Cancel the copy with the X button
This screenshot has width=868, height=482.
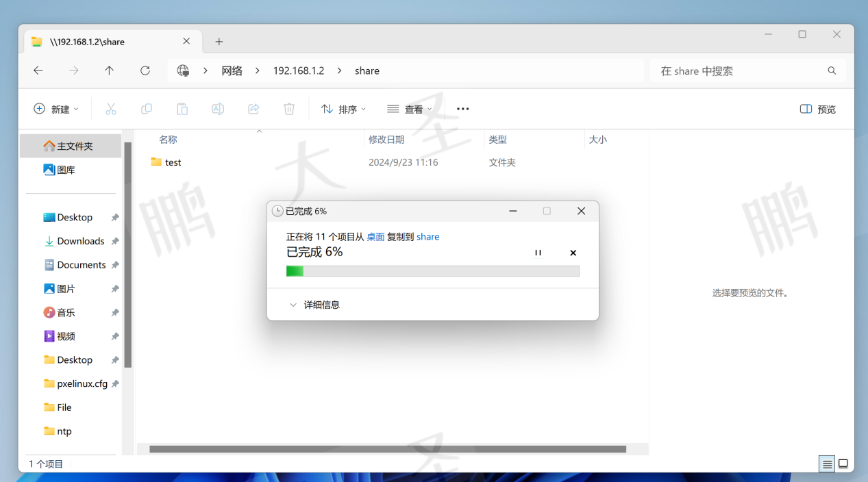tap(573, 253)
